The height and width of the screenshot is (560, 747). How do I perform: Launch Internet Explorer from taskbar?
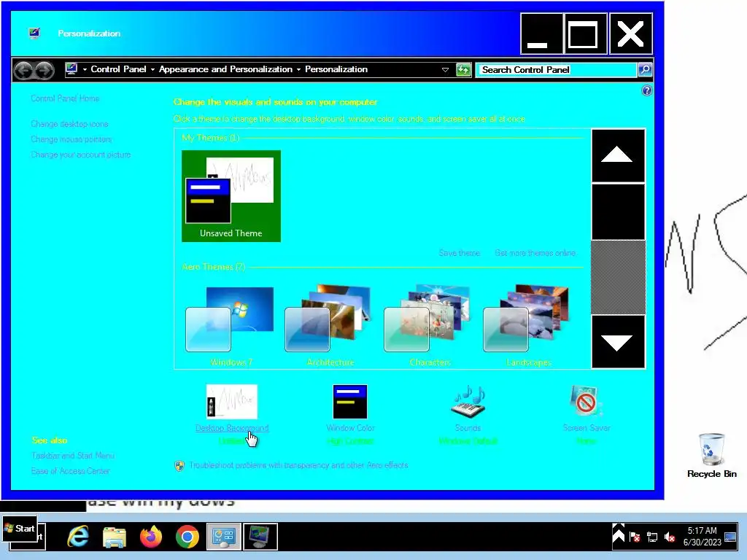78,537
